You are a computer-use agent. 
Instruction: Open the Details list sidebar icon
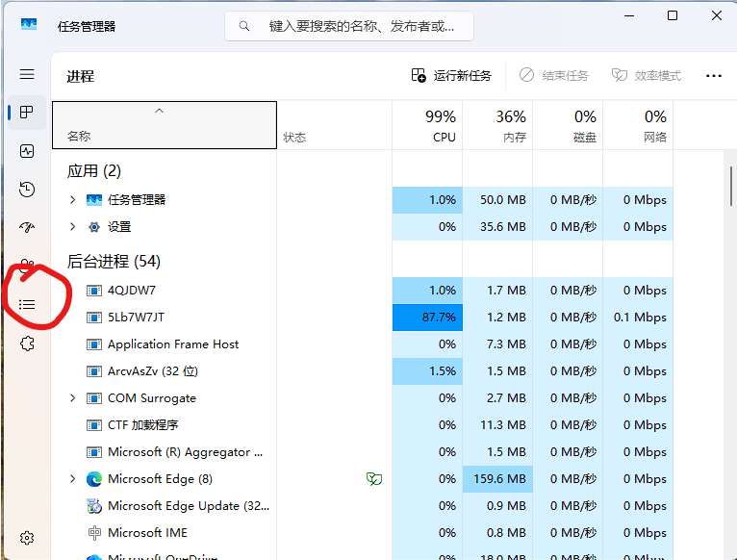click(x=27, y=305)
